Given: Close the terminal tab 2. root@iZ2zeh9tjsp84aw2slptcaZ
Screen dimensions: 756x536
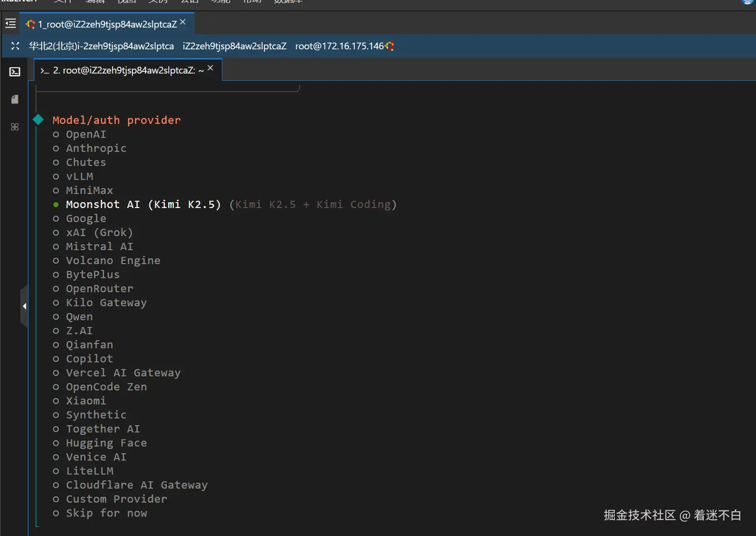Looking at the screenshot, I should (x=210, y=68).
